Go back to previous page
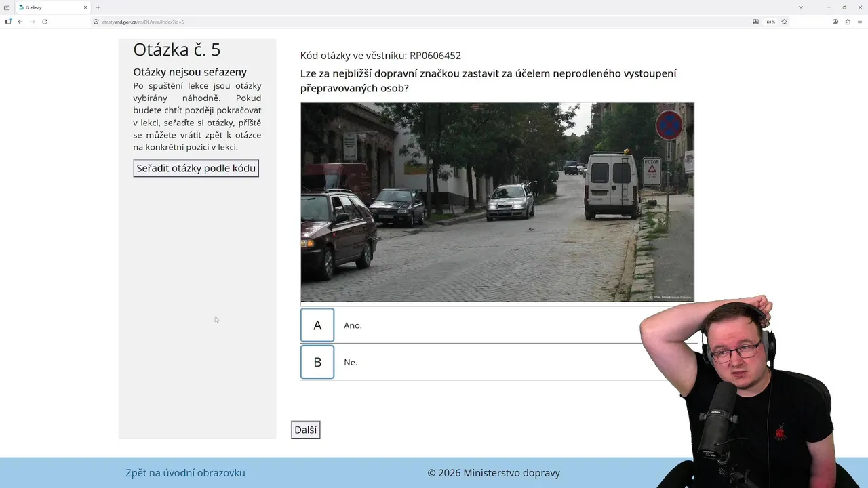This screenshot has height=488, width=868. coord(20,22)
